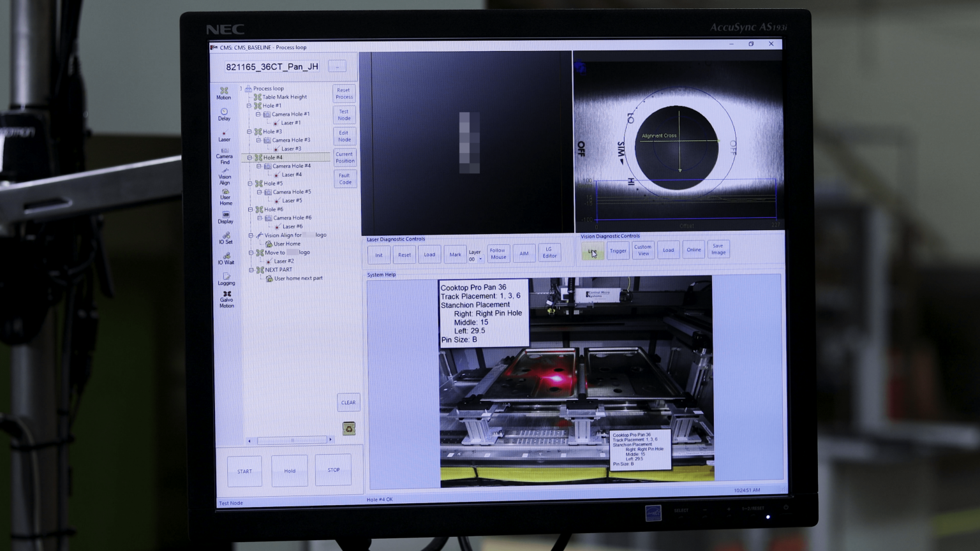Collapse the Hole #4 tree branch

(250, 157)
